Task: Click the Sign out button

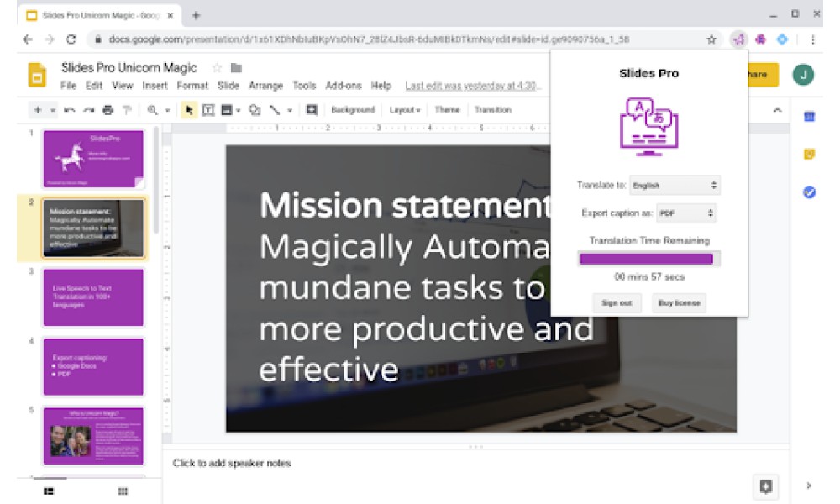Action: 617,303
